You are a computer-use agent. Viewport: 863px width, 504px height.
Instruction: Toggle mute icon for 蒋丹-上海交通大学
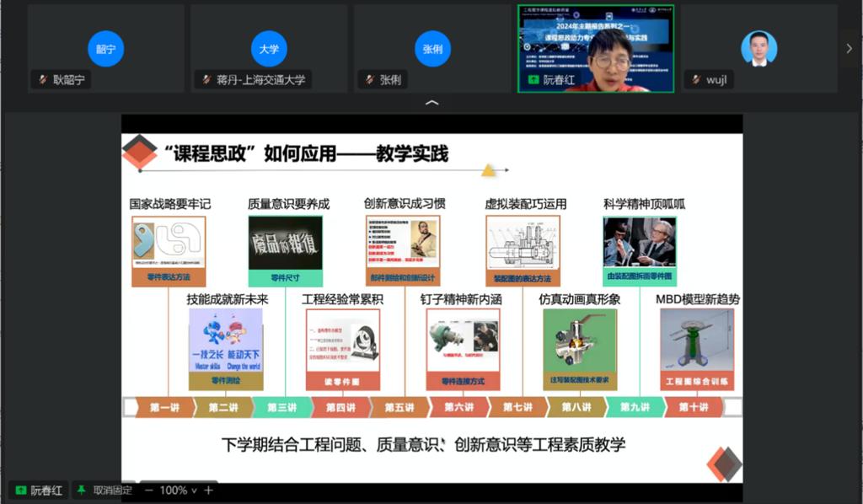(x=206, y=80)
